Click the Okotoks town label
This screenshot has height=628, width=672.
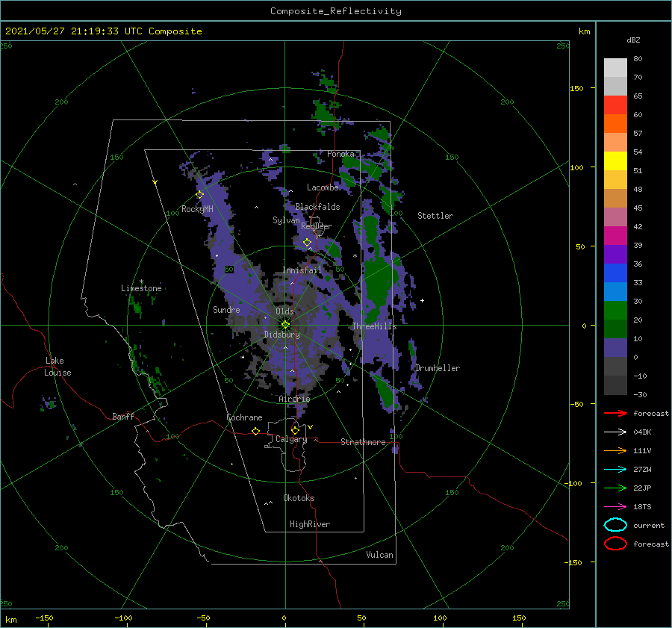pyautogui.click(x=299, y=498)
